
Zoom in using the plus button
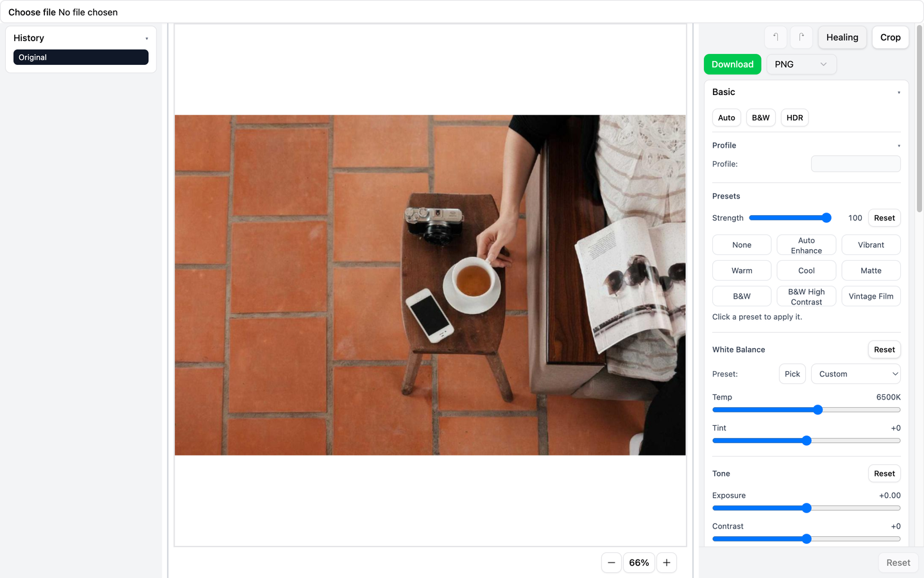click(x=666, y=562)
